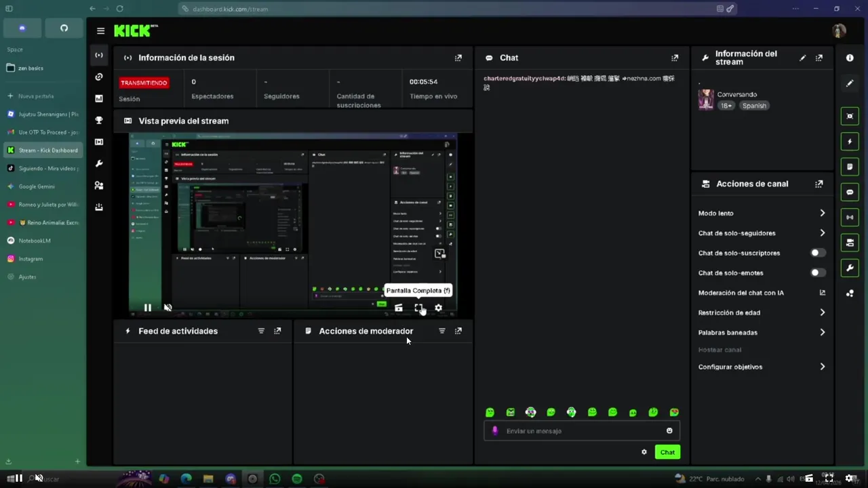Pop out the Información del stream panel
The image size is (868, 488).
(x=819, y=58)
